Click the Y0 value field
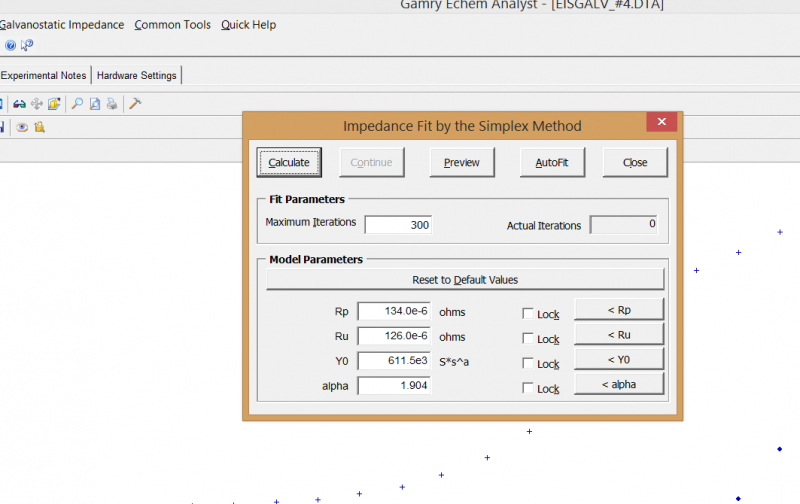 (x=394, y=361)
